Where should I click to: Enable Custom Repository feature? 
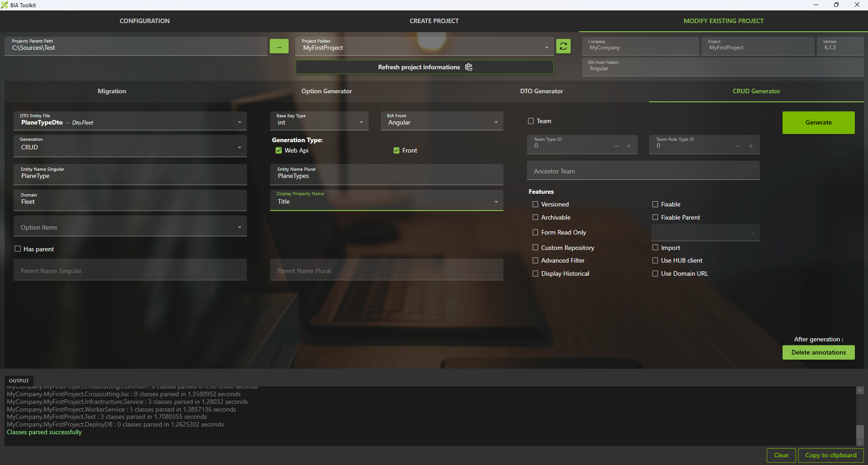(x=536, y=247)
